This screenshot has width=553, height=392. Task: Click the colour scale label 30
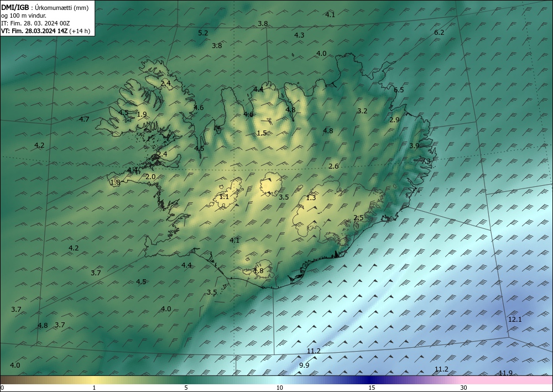pyautogui.click(x=464, y=388)
